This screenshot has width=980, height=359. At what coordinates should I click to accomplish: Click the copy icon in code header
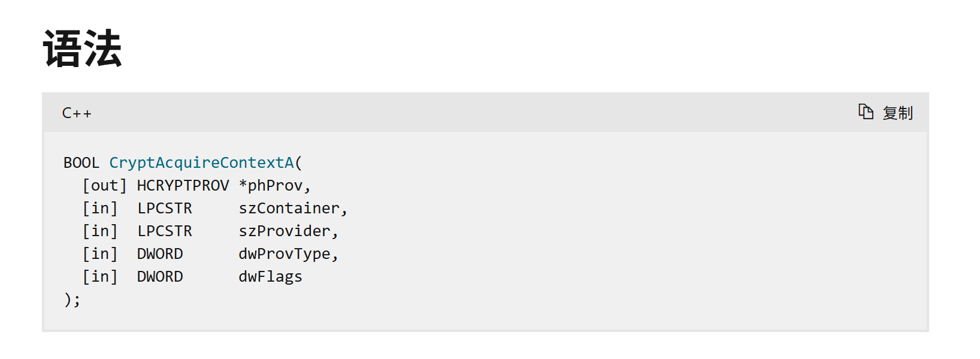tap(866, 112)
